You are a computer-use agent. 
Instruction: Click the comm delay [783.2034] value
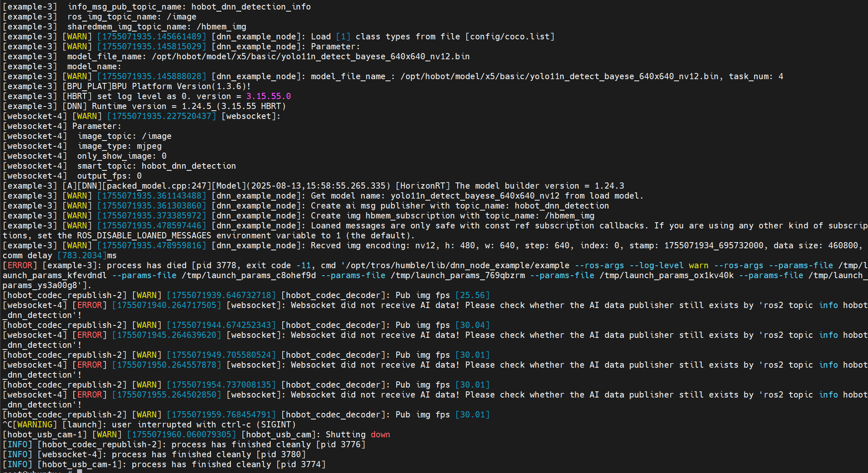[82, 255]
